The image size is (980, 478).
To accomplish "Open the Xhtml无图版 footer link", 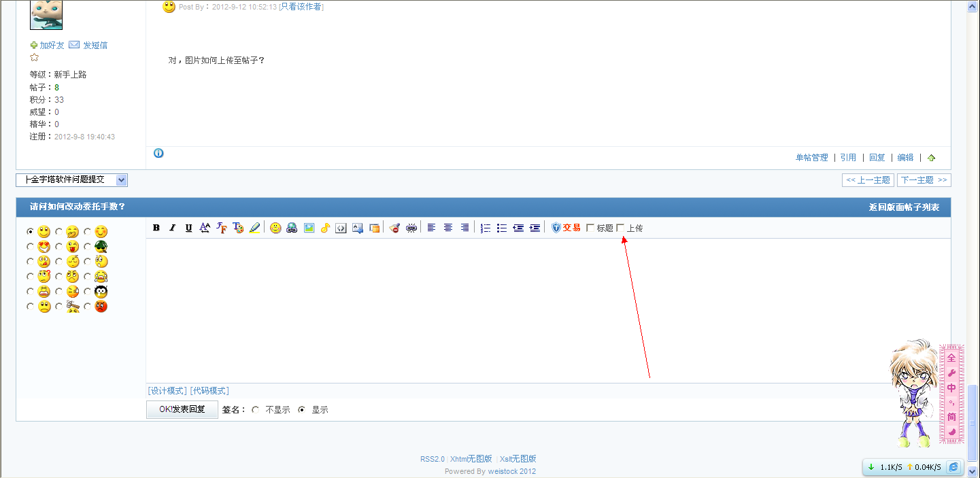I will (x=471, y=459).
